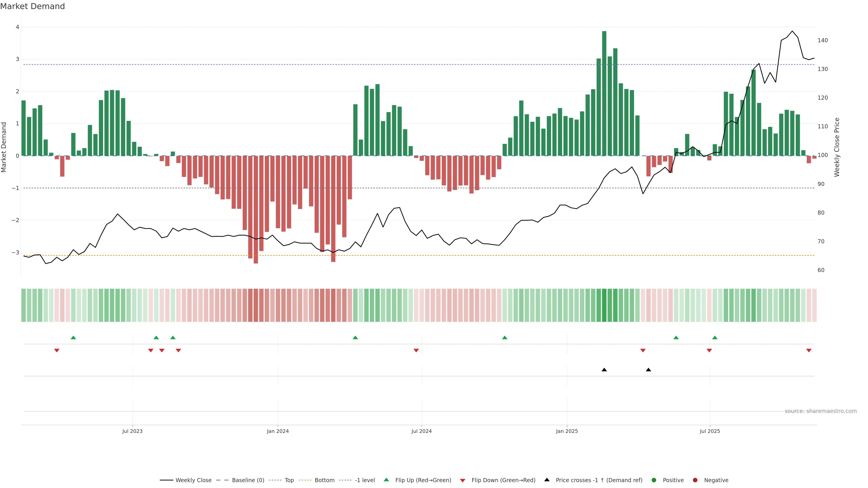The height and width of the screenshot is (488, 868).
Task: Click the tallest green demand bar
Action: tap(604, 93)
